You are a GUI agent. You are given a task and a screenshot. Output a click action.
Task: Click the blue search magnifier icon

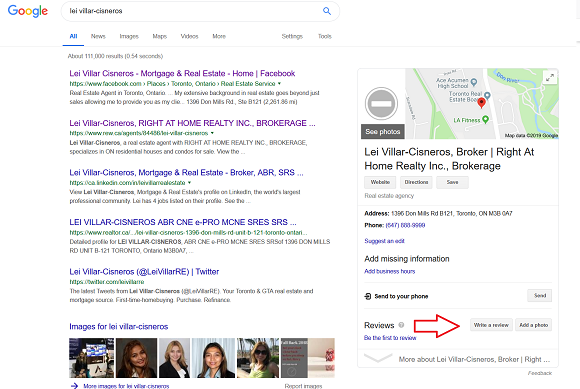coord(327,11)
